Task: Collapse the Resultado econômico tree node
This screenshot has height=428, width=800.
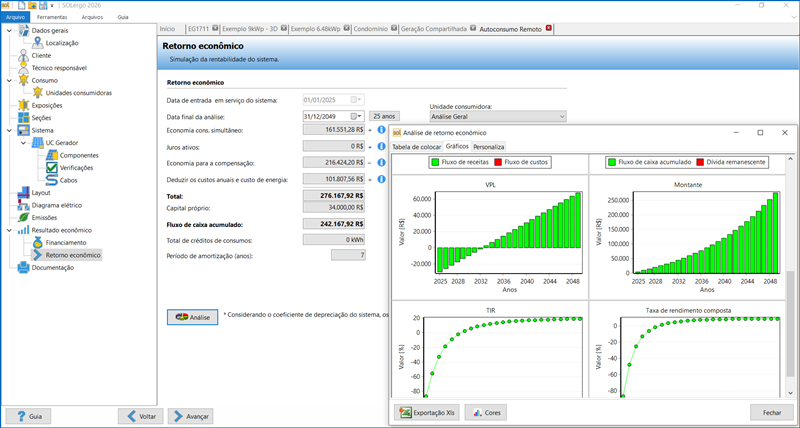Action: tap(9, 230)
